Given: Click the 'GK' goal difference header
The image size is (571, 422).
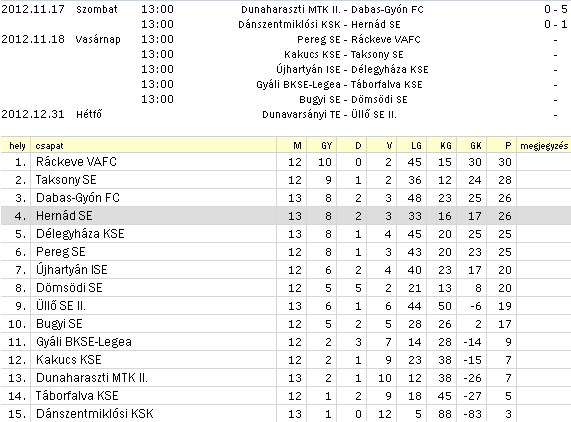Looking at the screenshot, I should [476, 146].
